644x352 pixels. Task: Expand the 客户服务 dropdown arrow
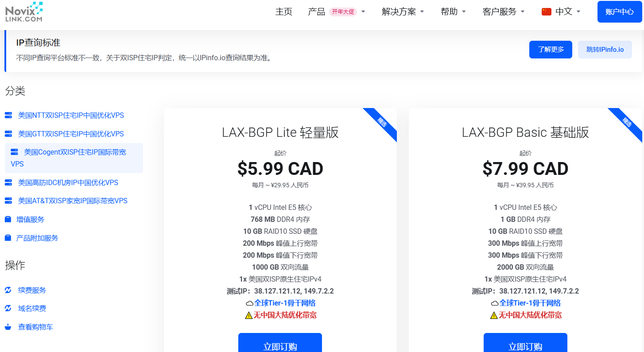pyautogui.click(x=523, y=12)
